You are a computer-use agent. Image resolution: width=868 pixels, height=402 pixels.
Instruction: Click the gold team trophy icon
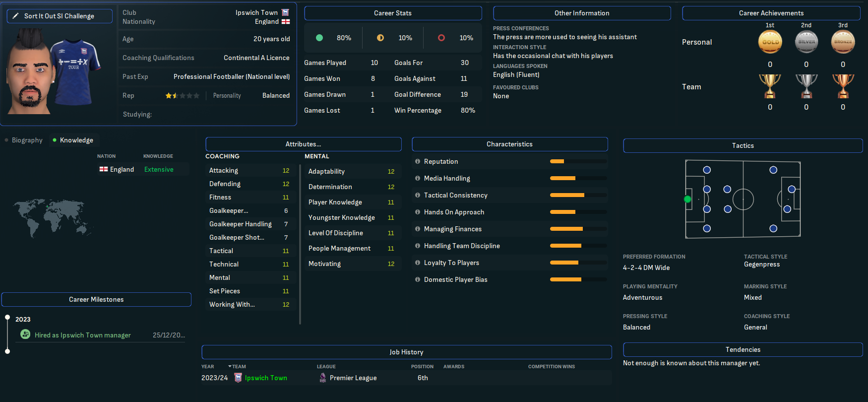coord(770,86)
